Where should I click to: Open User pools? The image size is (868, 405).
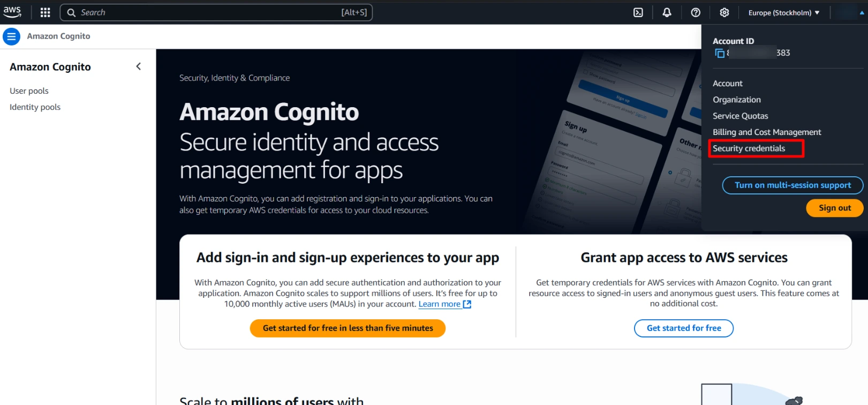click(x=29, y=91)
